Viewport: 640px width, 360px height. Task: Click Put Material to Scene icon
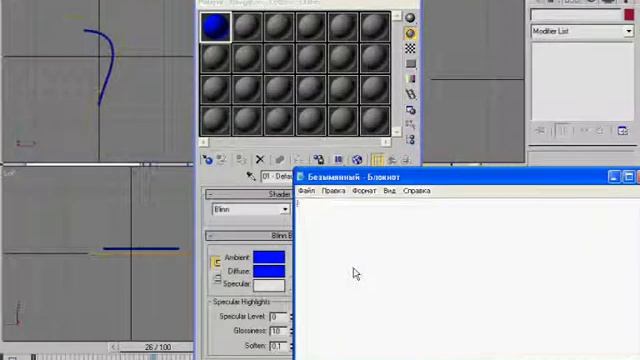[222, 160]
